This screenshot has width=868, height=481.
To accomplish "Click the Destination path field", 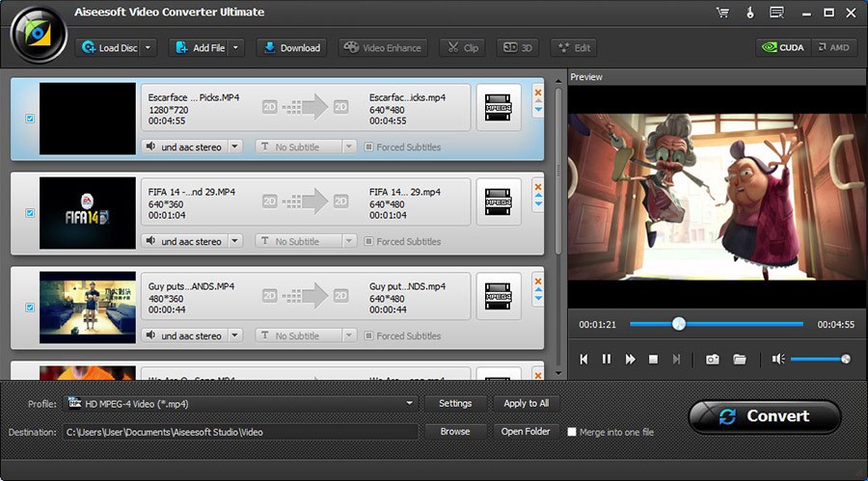I will coord(241,432).
